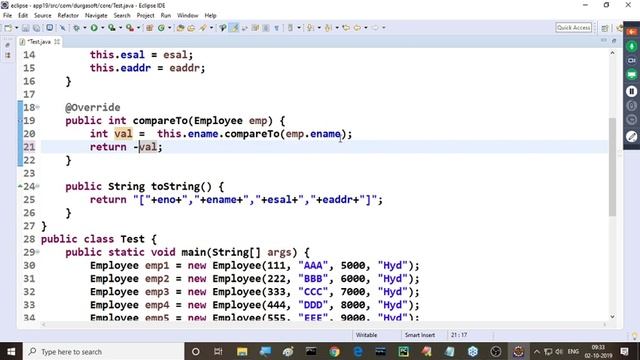Image resolution: width=640 pixels, height=360 pixels.
Task: Open the Run menu
Action: (166, 16)
